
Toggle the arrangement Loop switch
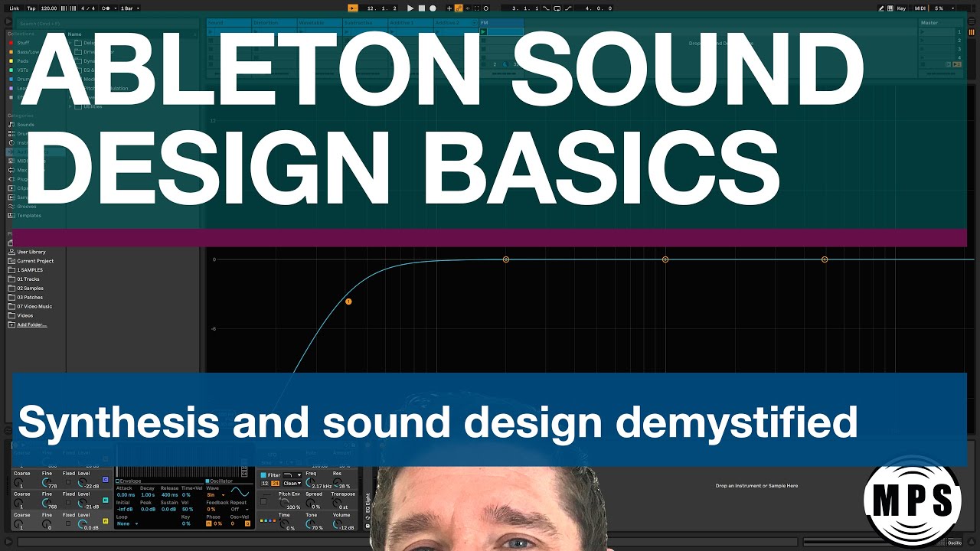[557, 8]
